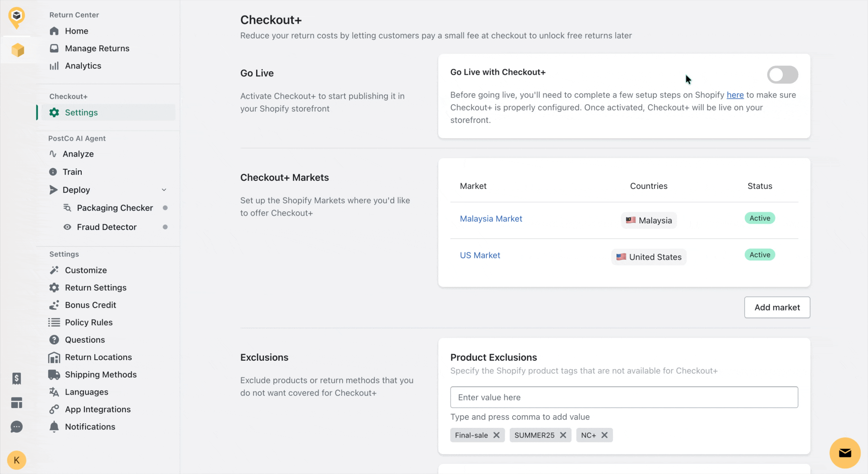
Task: Go to Manage Returns
Action: 97,49
